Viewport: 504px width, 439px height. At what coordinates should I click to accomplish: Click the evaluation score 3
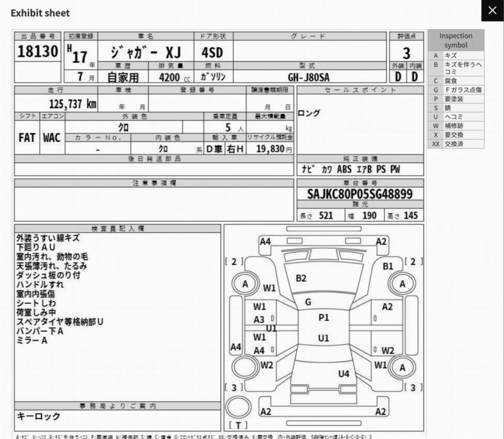[x=406, y=53]
